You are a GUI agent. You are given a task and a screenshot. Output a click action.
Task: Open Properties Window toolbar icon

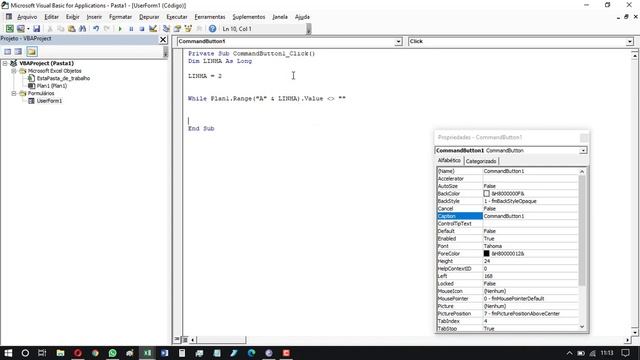coord(177,29)
